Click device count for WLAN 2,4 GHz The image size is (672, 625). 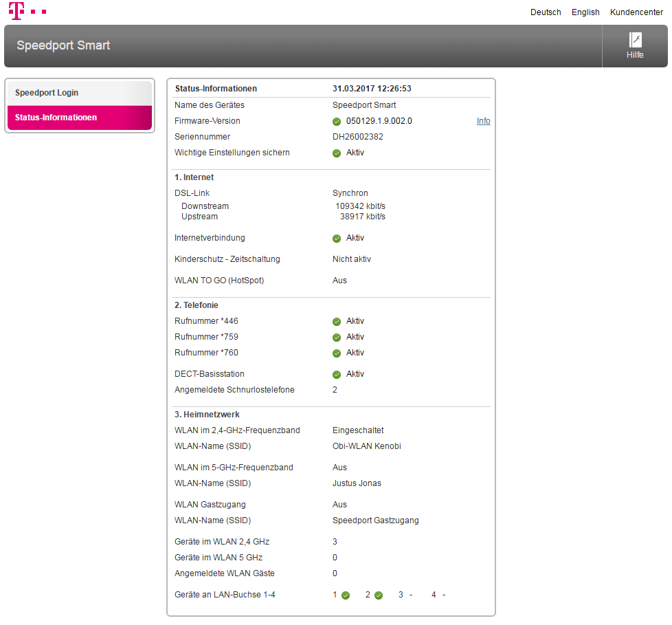pyautogui.click(x=335, y=542)
